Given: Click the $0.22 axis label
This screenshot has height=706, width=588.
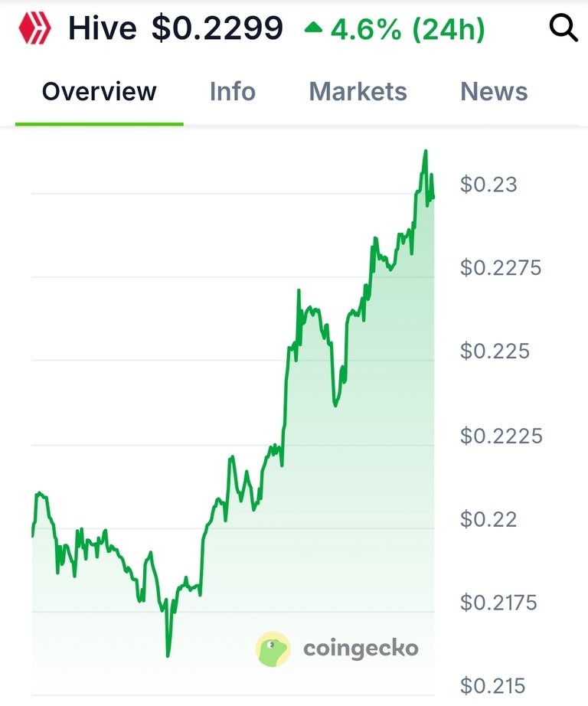Looking at the screenshot, I should tap(488, 520).
